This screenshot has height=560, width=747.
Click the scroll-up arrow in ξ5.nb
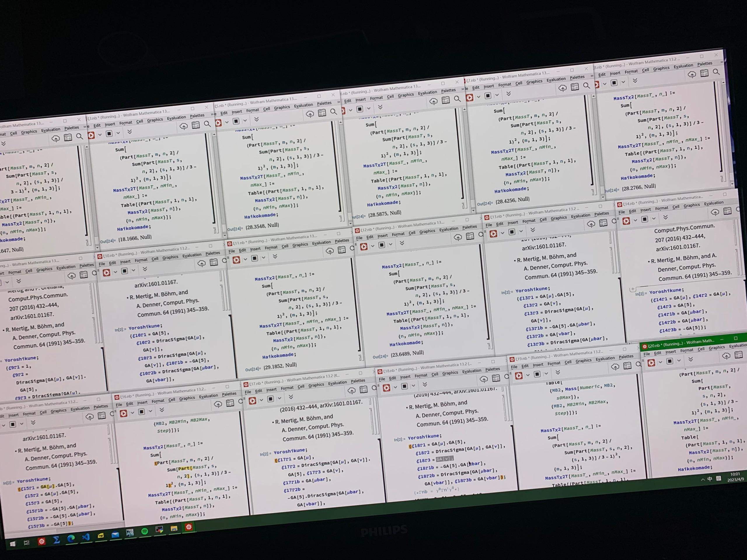(x=341, y=123)
